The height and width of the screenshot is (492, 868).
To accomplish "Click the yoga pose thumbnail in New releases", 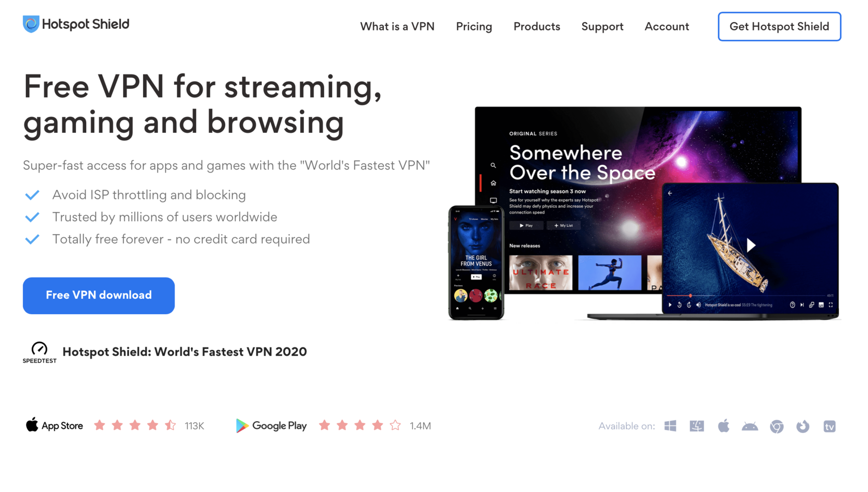I will point(610,272).
